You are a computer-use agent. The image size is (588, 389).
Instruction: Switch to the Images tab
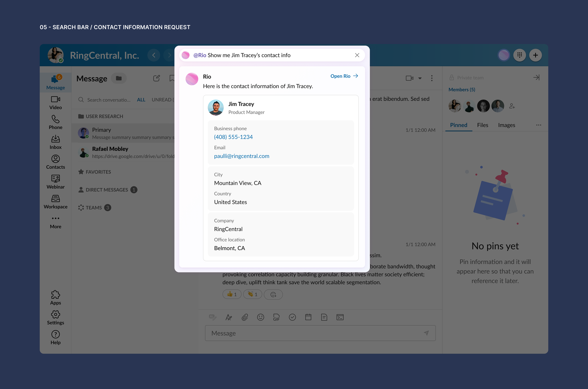coord(506,125)
